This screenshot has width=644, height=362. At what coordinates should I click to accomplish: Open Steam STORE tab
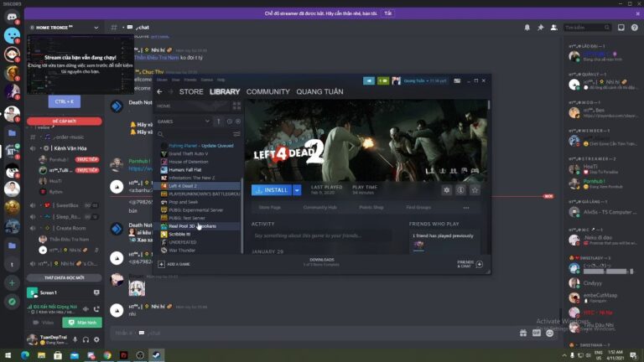(191, 91)
